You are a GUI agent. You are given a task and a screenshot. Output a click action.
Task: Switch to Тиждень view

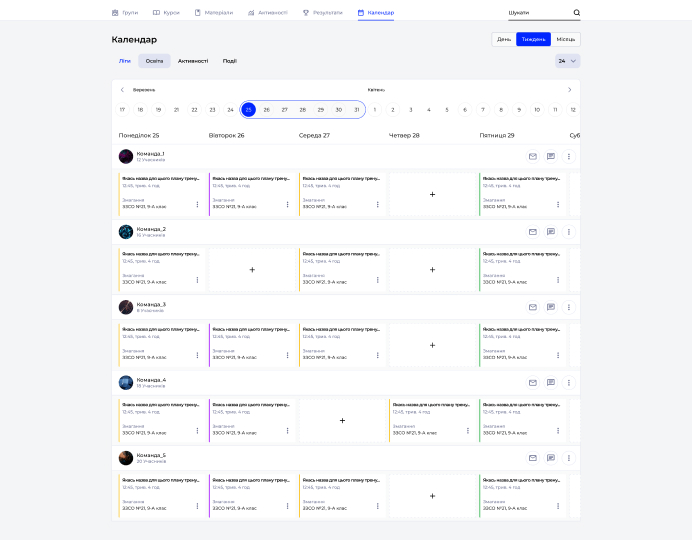coord(534,39)
